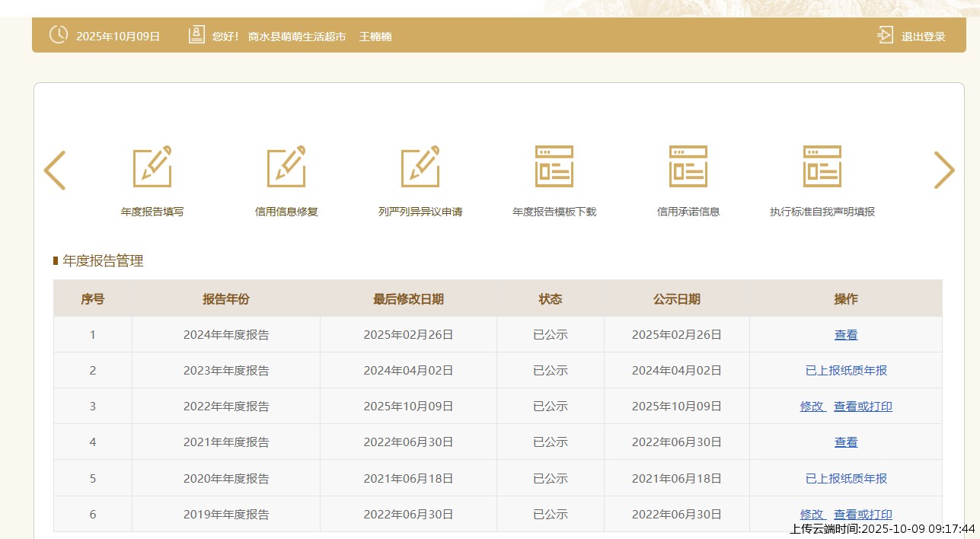Open the 年度报告模板下载 icon
Viewport: 980px width, 539px height.
pyautogui.click(x=554, y=167)
